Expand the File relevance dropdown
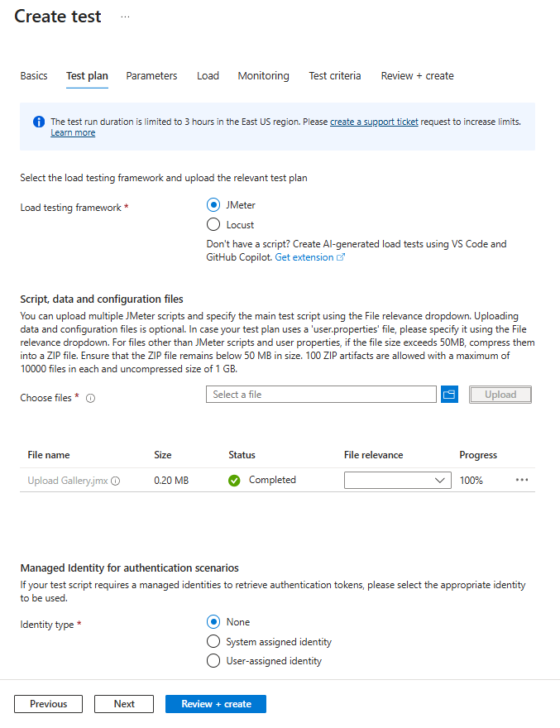 coord(398,480)
